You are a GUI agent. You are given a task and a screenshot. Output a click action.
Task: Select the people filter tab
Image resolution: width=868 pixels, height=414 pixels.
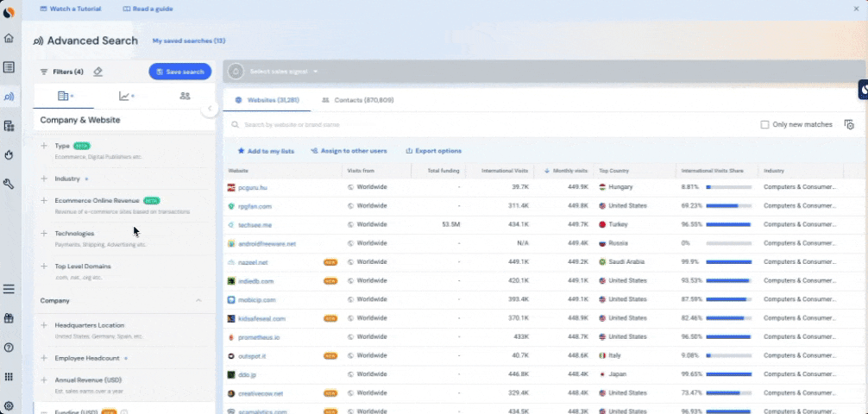pyautogui.click(x=185, y=96)
